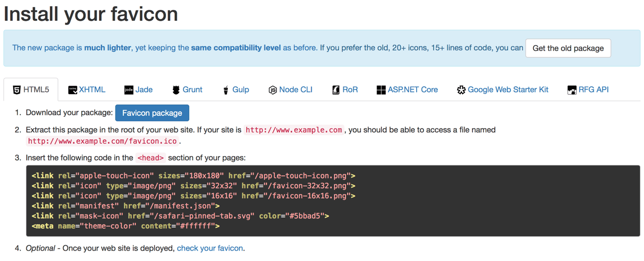Click the RoR tab icon
Screen dimensions: 644x261
click(336, 90)
